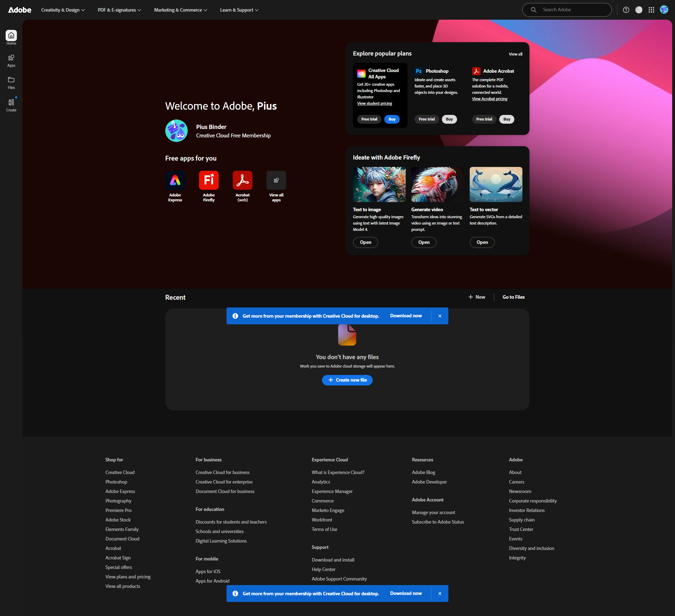Click Create new file button

coord(347,380)
